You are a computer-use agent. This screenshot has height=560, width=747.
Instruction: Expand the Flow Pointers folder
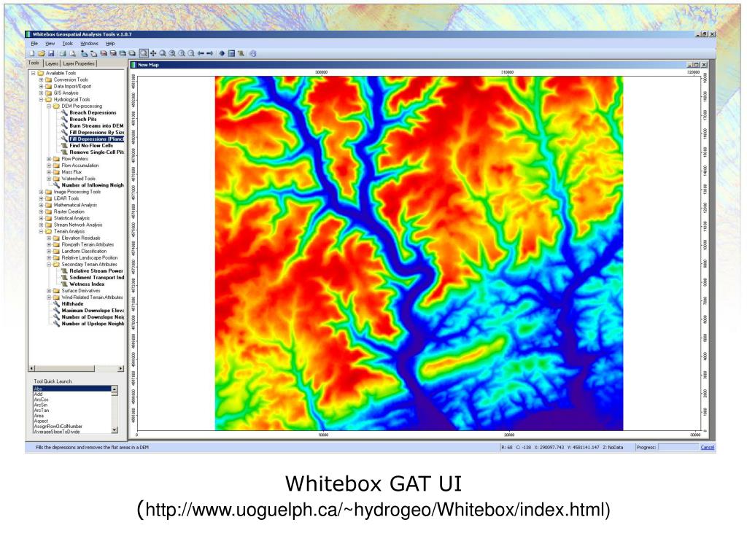49,158
